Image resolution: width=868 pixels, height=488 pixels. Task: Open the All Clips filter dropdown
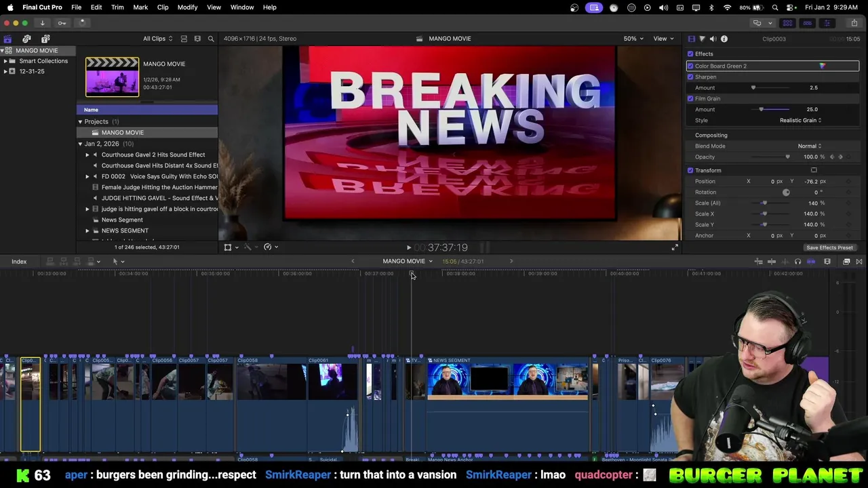(x=157, y=39)
